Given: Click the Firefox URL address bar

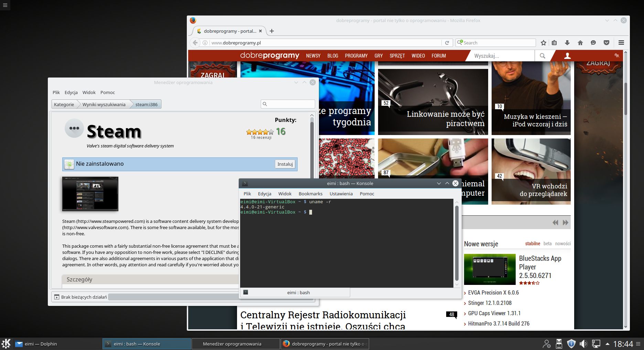Looking at the screenshot, I should pyautogui.click(x=325, y=43).
